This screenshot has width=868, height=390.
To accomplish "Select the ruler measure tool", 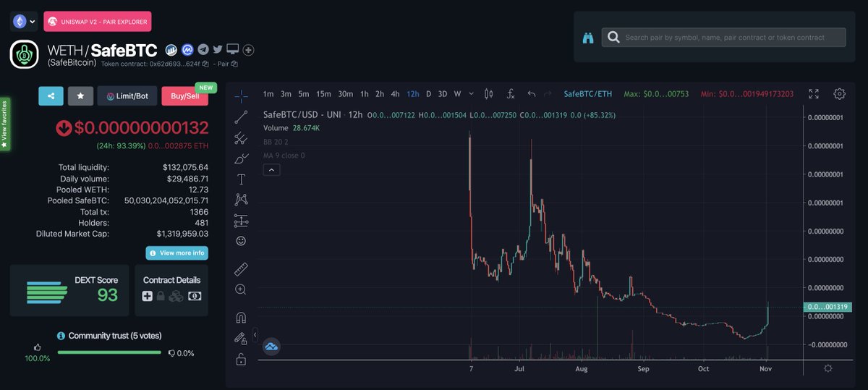I will pos(241,269).
